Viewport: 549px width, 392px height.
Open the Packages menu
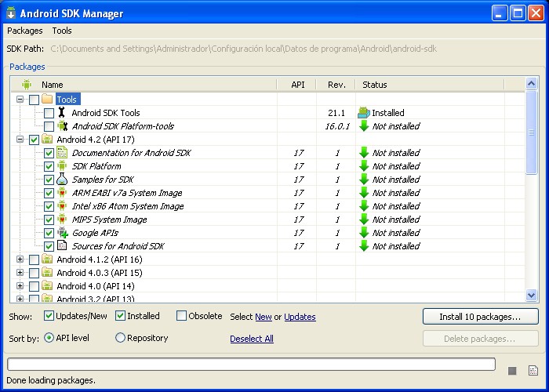click(25, 31)
